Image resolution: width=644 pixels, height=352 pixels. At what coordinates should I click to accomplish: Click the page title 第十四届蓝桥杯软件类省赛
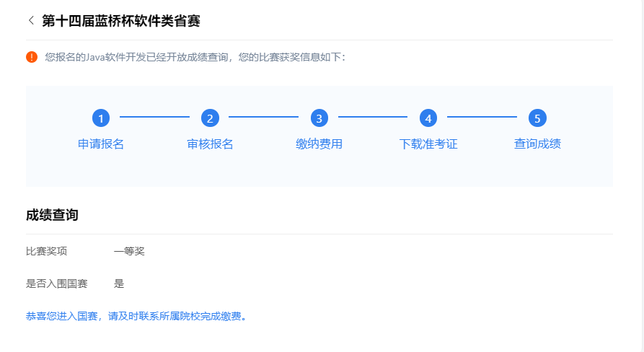pos(121,21)
